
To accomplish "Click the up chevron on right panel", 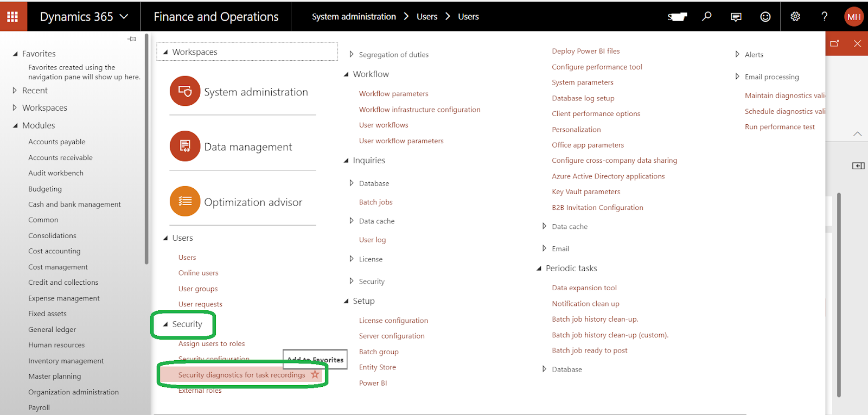I will pyautogui.click(x=857, y=133).
